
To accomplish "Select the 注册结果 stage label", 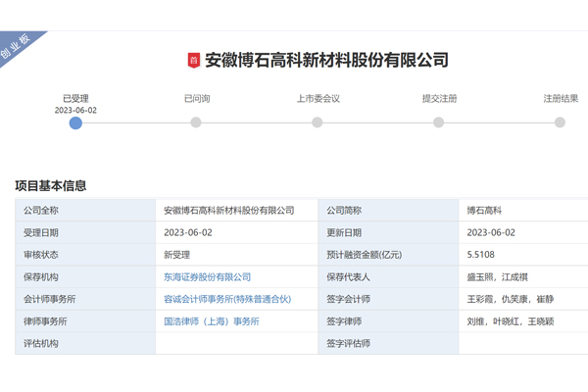I will 560,99.
